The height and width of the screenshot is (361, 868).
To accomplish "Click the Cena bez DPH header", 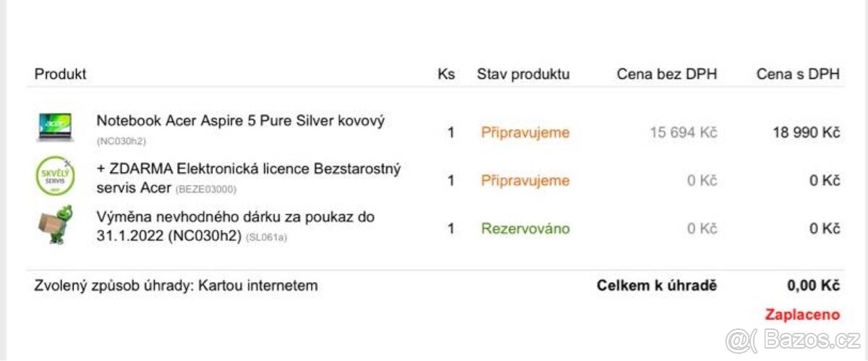I will [x=667, y=74].
